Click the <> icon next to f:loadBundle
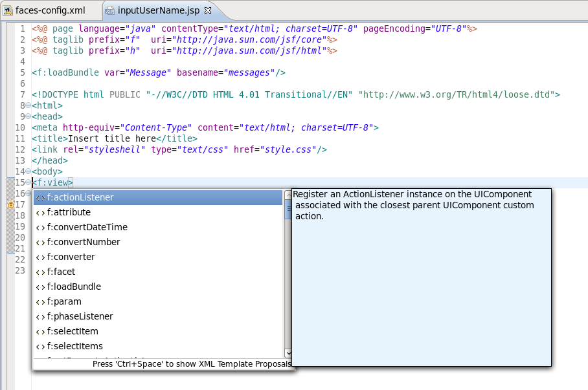The width and height of the screenshot is (588, 390). pyautogui.click(x=41, y=287)
